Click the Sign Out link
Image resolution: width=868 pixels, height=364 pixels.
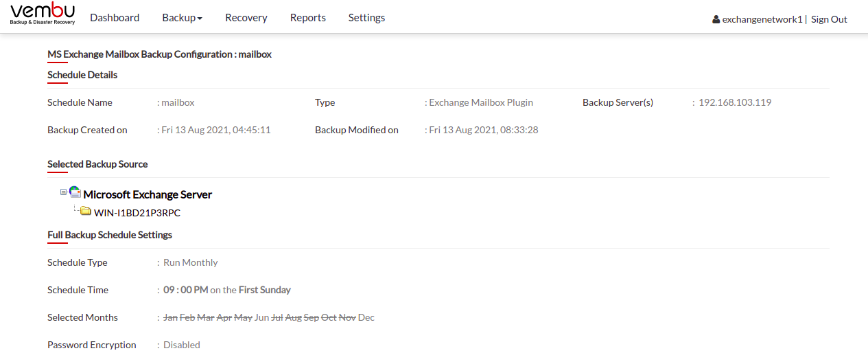(829, 19)
